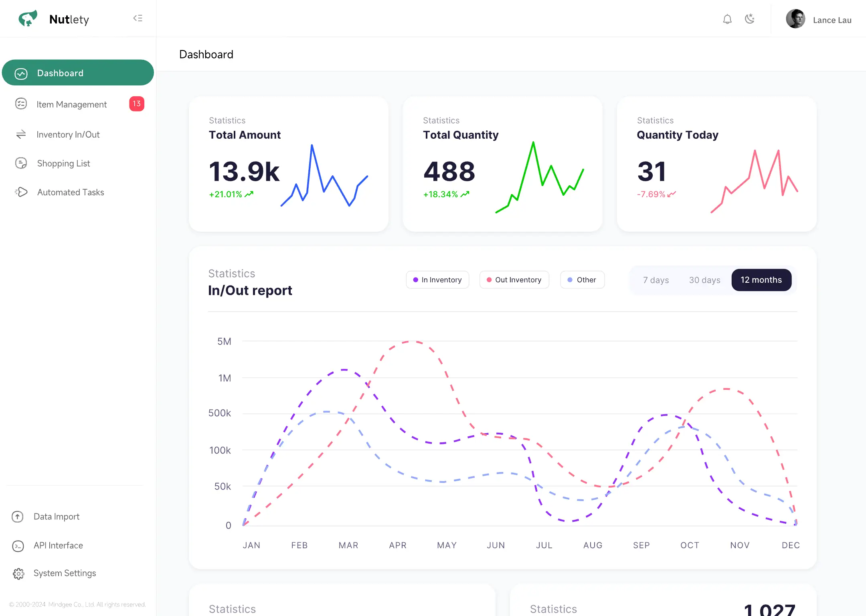Click the Total Amount blue sparkline chart

[x=324, y=176]
